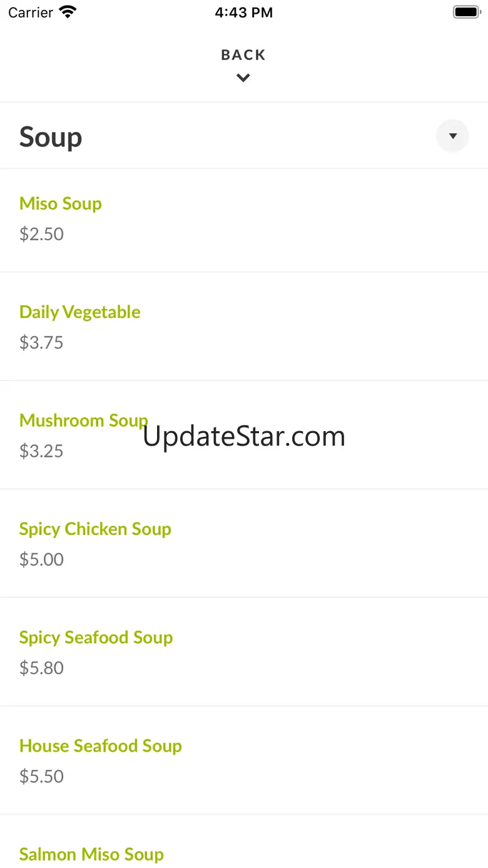This screenshot has height=868, width=488.
Task: Tap the Wi-Fi signal icon
Action: (x=68, y=12)
